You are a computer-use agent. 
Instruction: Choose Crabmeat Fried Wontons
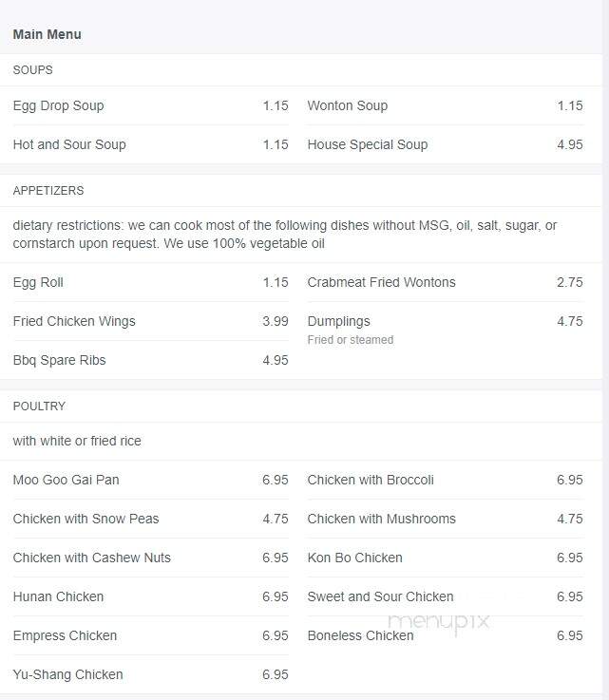point(446,282)
